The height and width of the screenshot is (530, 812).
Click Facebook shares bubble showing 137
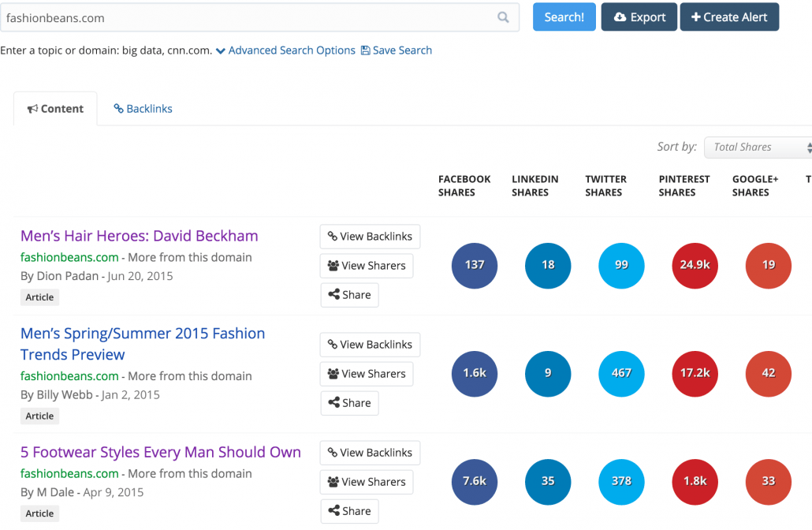(475, 265)
